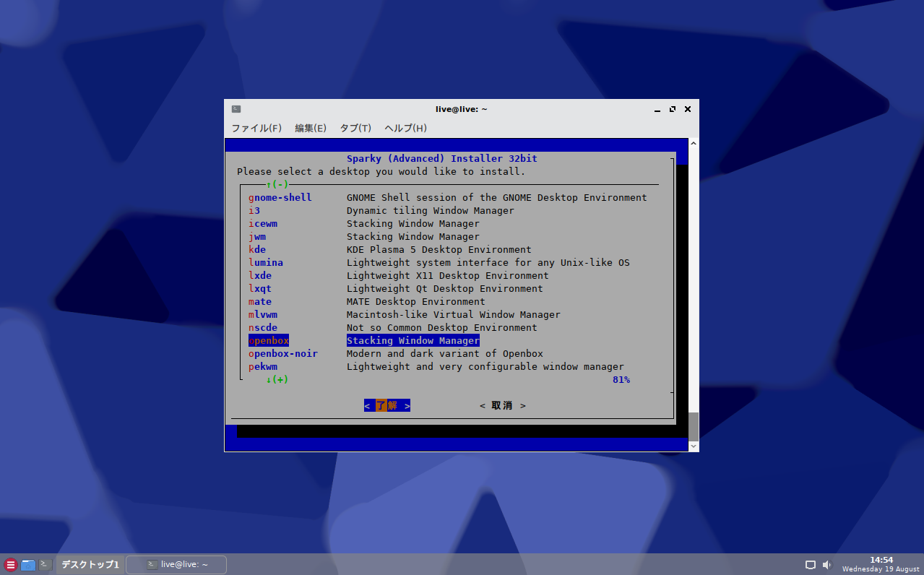
Task: Click the デスクトップ1 workspace switcher
Action: click(x=90, y=565)
